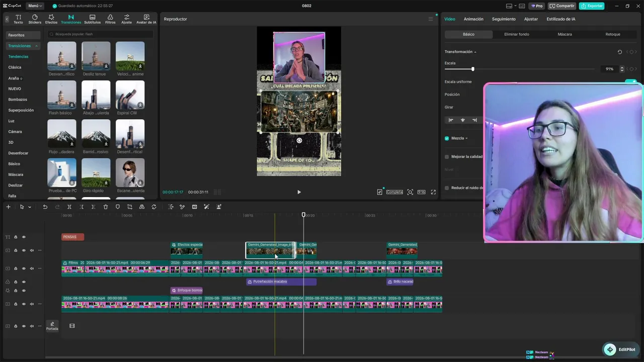644x362 pixels.
Task: Click the player zoom-to-fit focus icon
Action: pos(410,192)
